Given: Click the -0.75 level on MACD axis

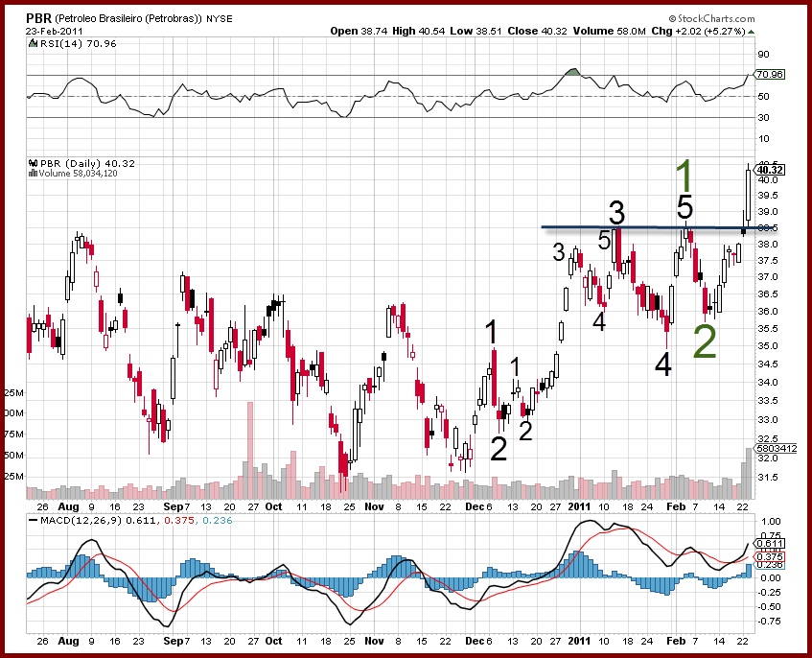Looking at the screenshot, I should pos(769,622).
